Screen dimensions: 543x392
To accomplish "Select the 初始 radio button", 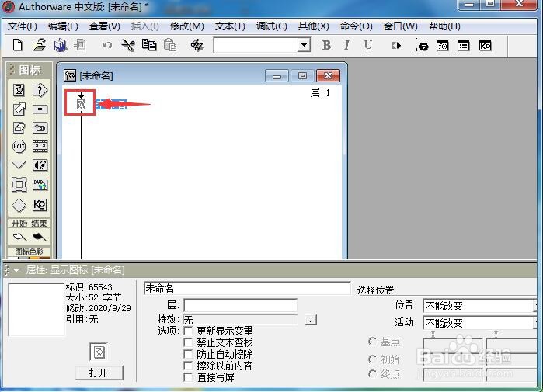I will pos(372,359).
